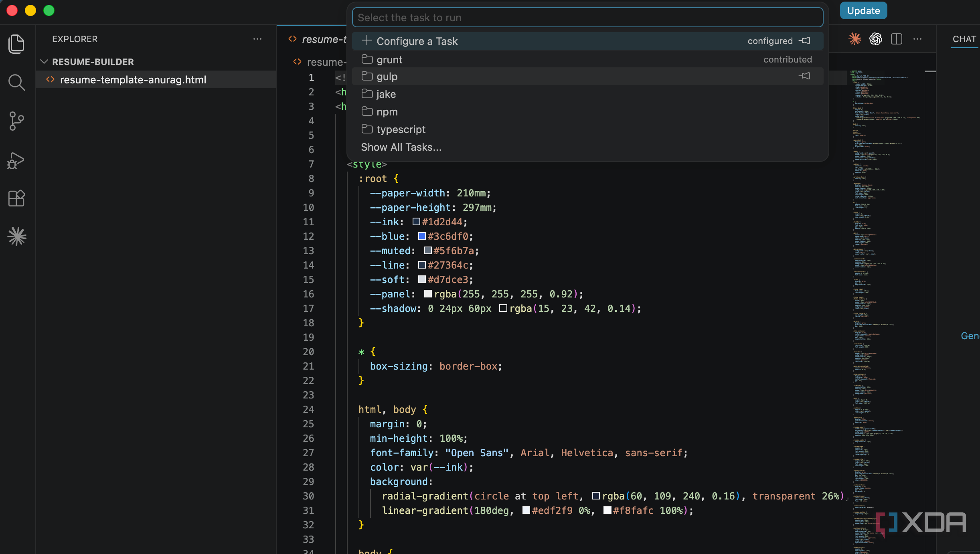980x554 pixels.
Task: Click the --ink #1d2d44 color swatch
Action: 416,222
